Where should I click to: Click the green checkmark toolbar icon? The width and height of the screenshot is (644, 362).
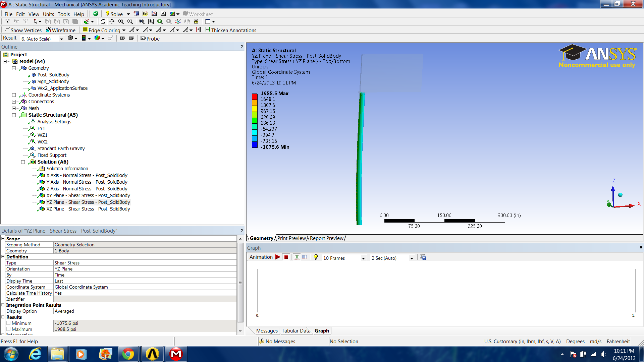click(96, 14)
